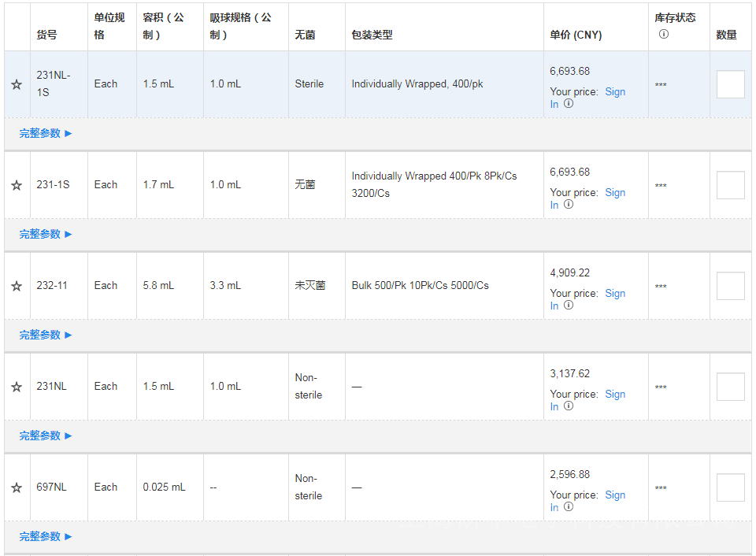Click the price info icon for 232-11
756x556 pixels.
tap(569, 306)
